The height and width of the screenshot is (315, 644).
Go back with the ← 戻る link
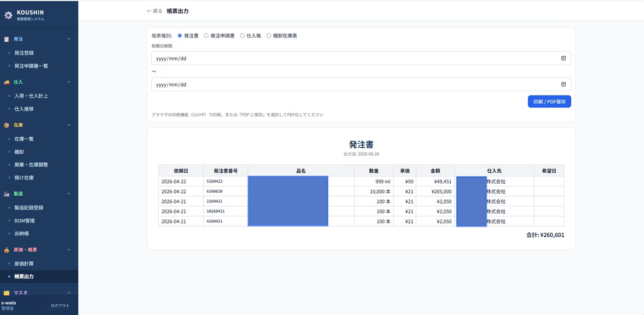click(155, 11)
